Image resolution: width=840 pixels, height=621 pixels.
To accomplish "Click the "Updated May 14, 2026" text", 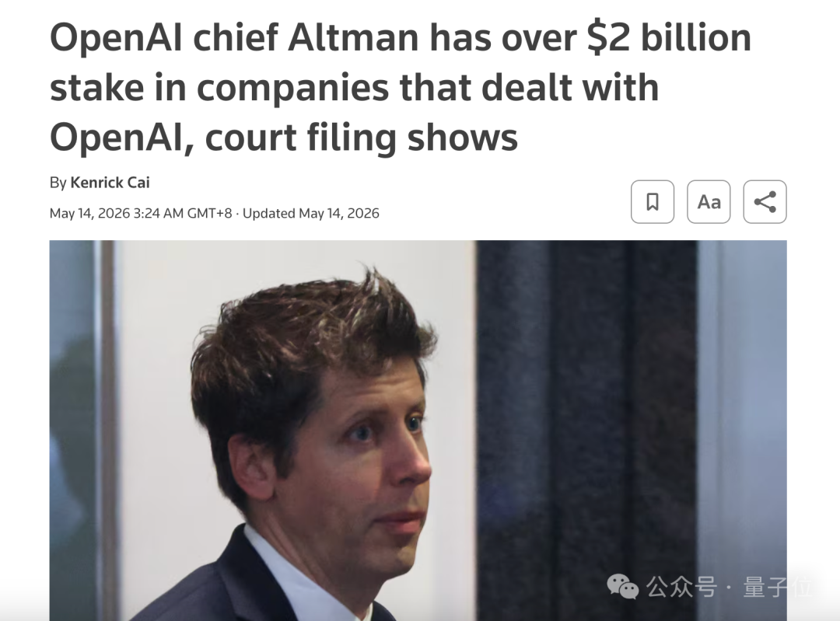I will pos(310,213).
